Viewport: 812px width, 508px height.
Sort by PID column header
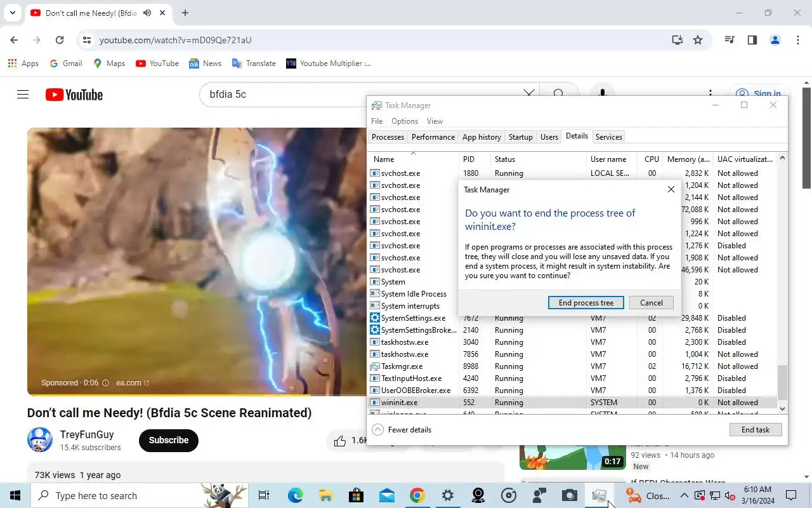475,159
